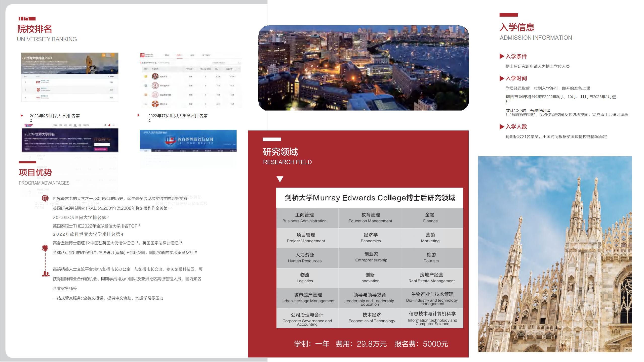This screenshot has height=362, width=644.
Task: Click the 工商管理 Business Administration cell
Action: coord(307,218)
